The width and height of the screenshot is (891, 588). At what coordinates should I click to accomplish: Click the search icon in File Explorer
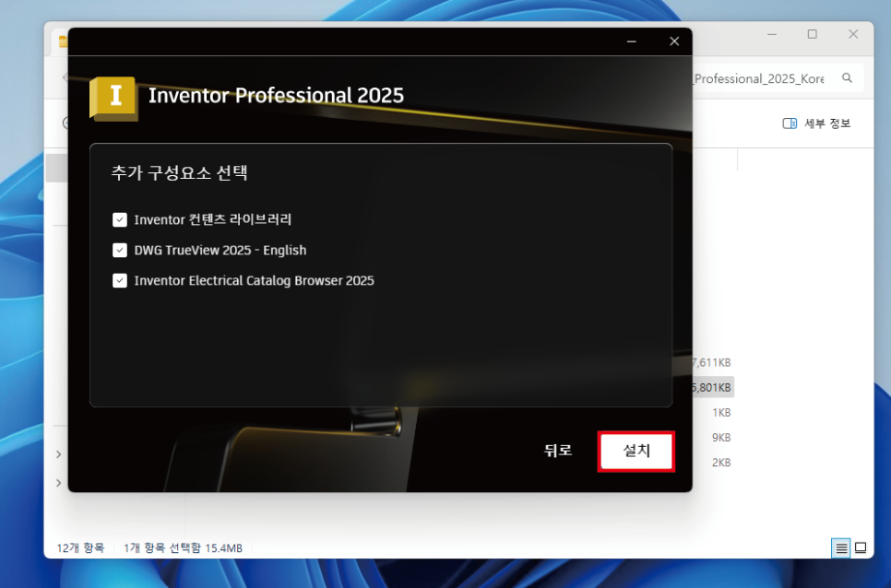847,77
